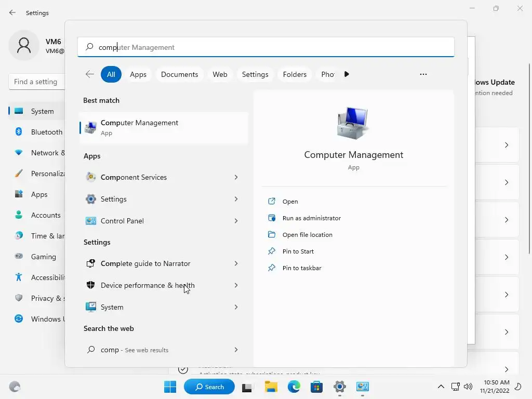Screen dimensions: 532x399
Task: Expand the System settings result chevron
Action: pos(236,307)
